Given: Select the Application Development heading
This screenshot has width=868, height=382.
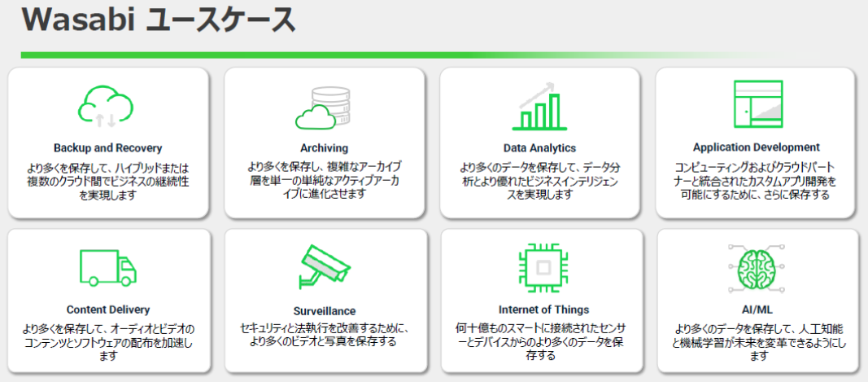Looking at the screenshot, I should tap(757, 147).
